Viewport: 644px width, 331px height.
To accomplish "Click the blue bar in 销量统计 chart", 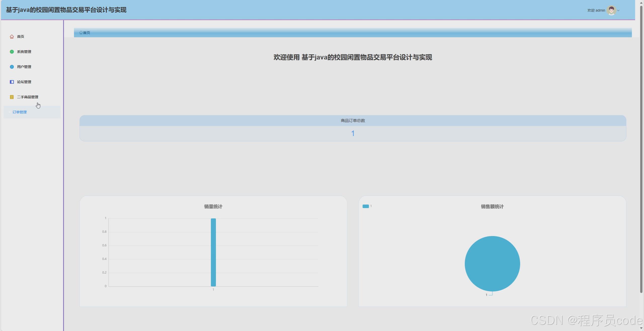I will coord(213,252).
